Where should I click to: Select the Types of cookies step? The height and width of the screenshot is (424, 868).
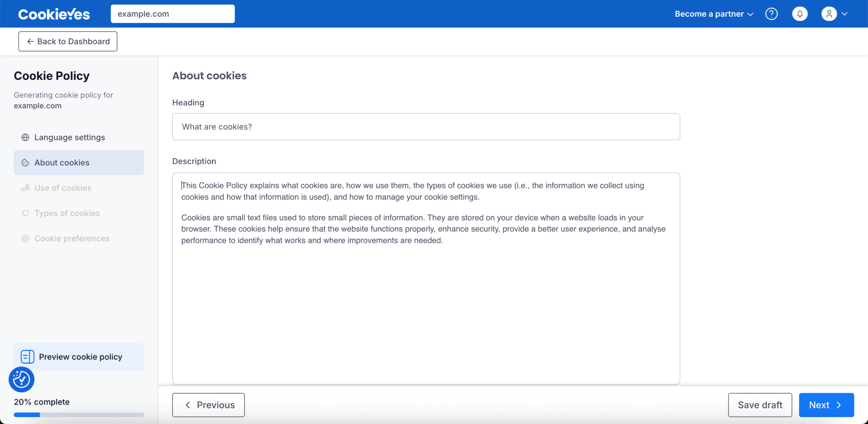[x=67, y=213]
